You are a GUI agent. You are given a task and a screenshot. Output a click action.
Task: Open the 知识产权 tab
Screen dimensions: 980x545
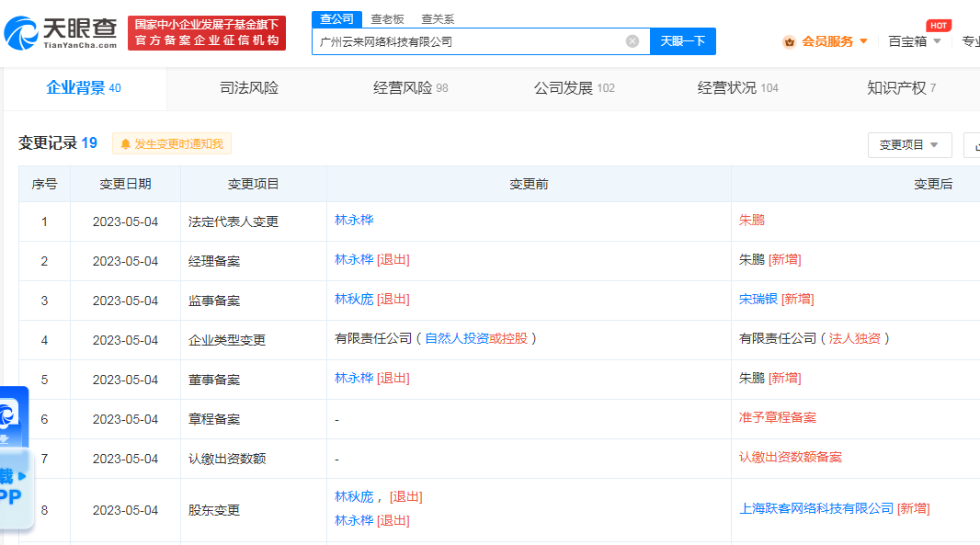(901, 88)
